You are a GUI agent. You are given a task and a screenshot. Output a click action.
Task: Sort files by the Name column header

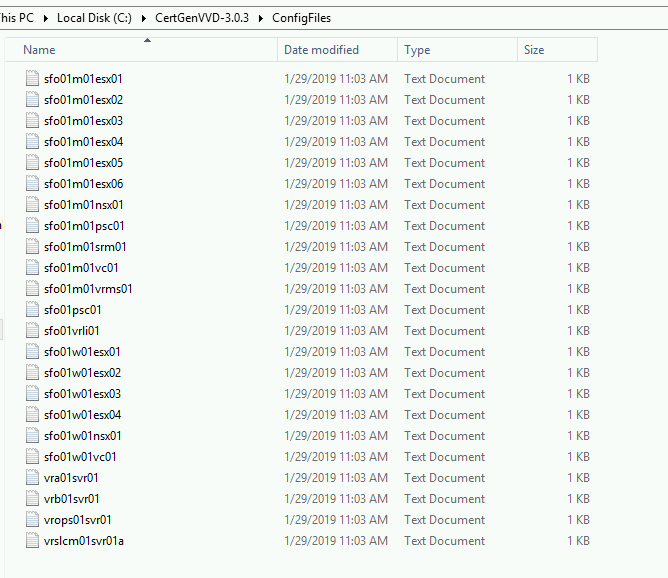click(40, 50)
